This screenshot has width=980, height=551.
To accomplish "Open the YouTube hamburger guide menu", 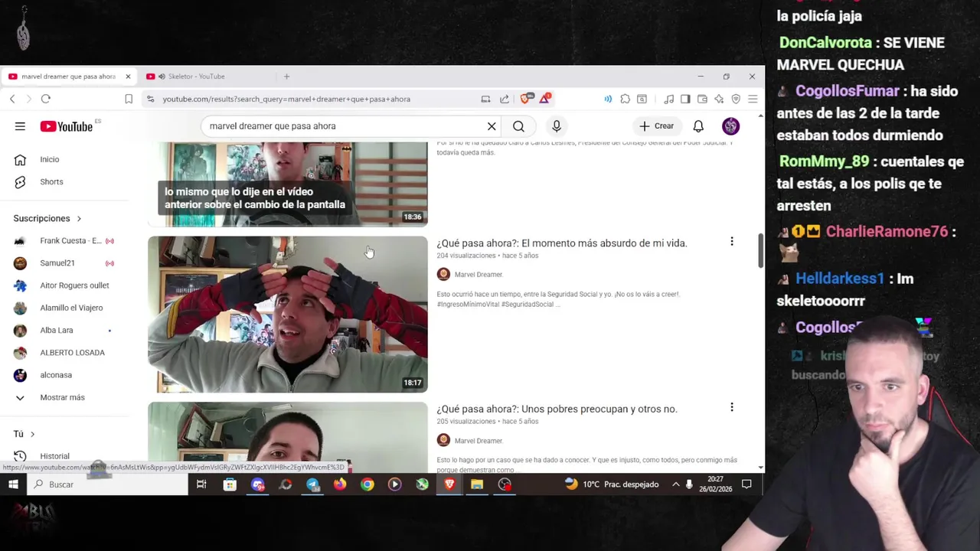I will click(x=20, y=126).
